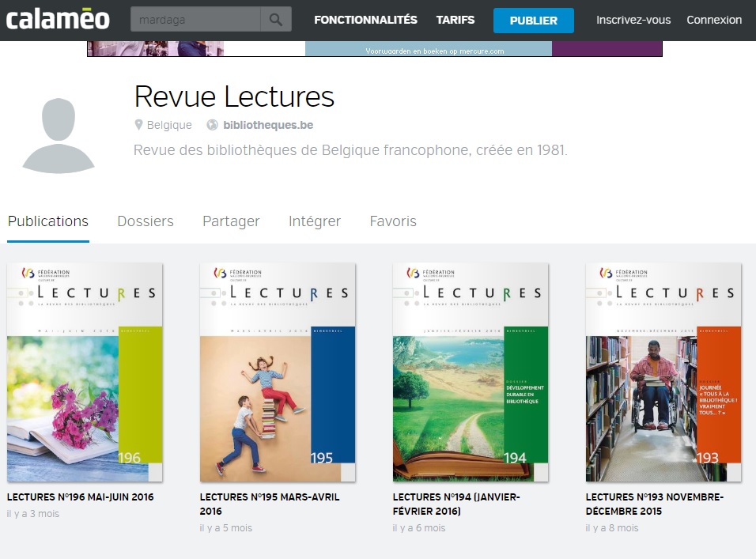Select the Publications tab
756x559 pixels.
(x=48, y=221)
